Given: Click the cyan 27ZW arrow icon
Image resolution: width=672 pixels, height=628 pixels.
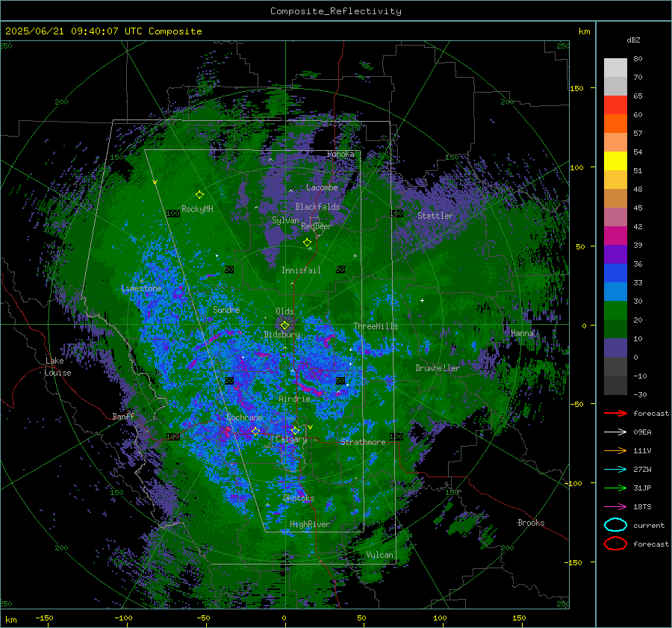Looking at the screenshot, I should (615, 470).
